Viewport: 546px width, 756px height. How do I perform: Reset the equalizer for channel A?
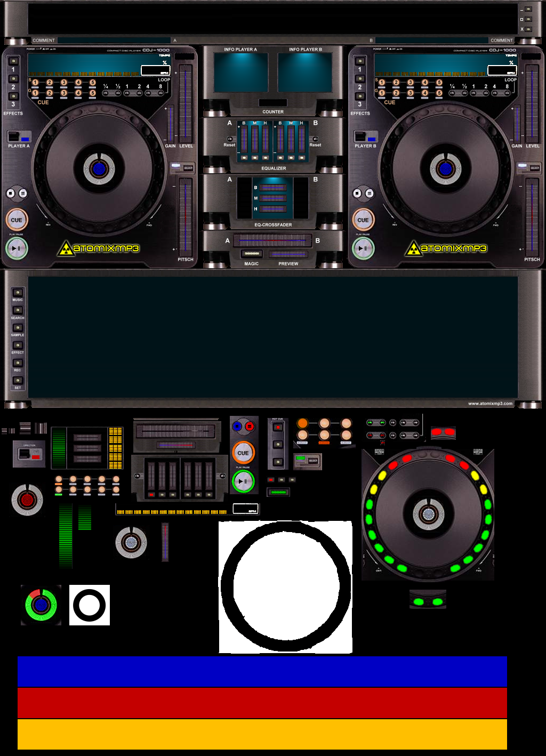[x=230, y=139]
